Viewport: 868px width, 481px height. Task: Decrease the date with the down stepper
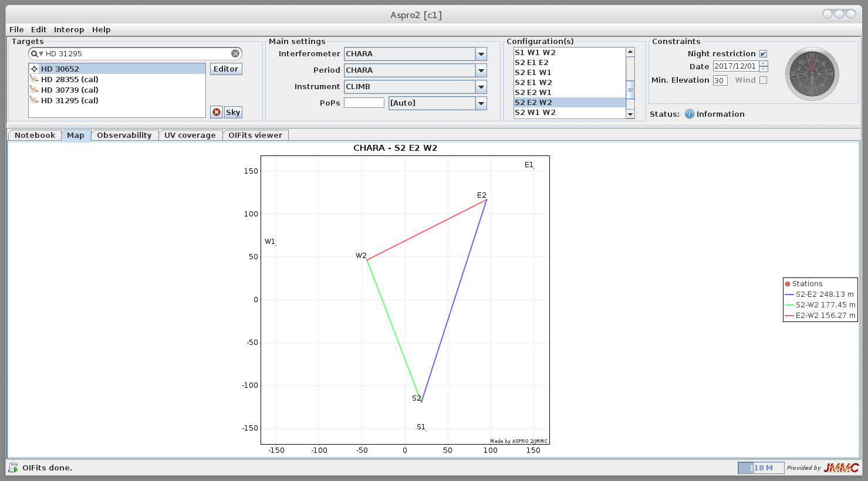point(764,69)
